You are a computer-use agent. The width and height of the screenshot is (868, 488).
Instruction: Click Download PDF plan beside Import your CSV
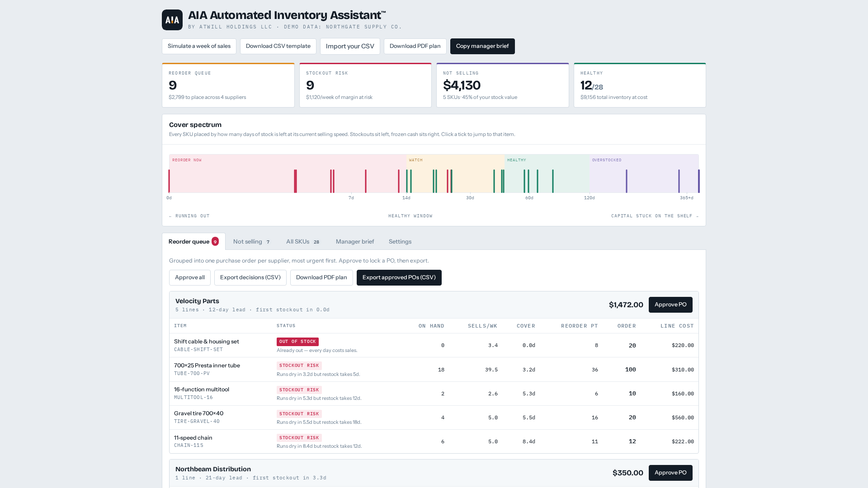click(415, 46)
